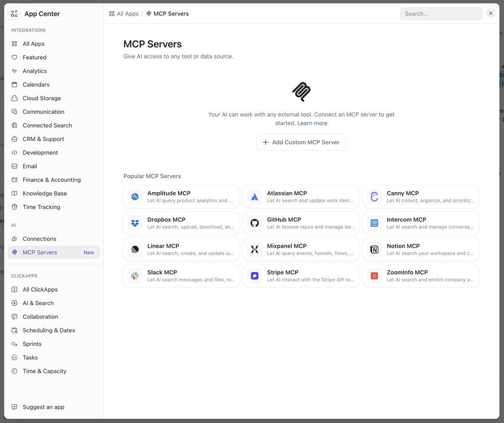Click the Slack MCP logo icon

tap(135, 276)
